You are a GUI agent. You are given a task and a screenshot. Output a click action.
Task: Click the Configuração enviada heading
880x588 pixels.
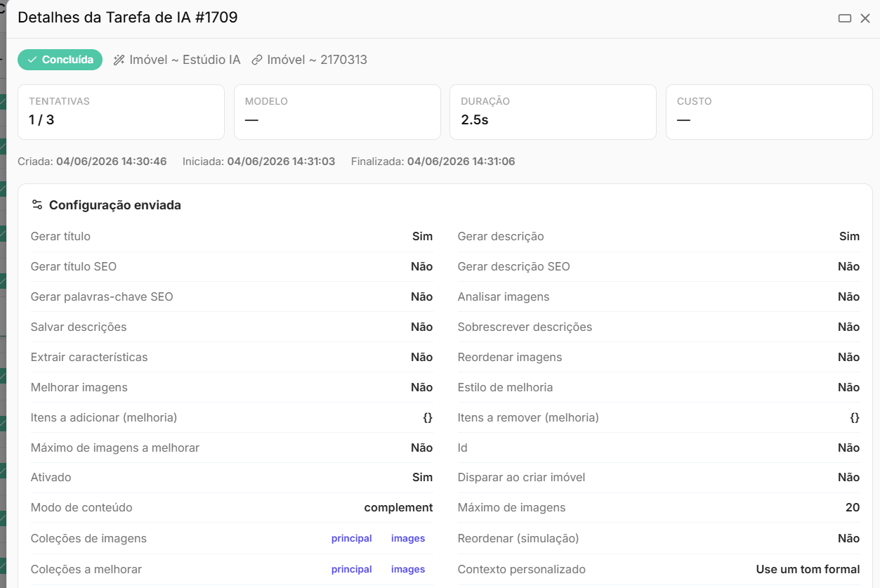115,205
